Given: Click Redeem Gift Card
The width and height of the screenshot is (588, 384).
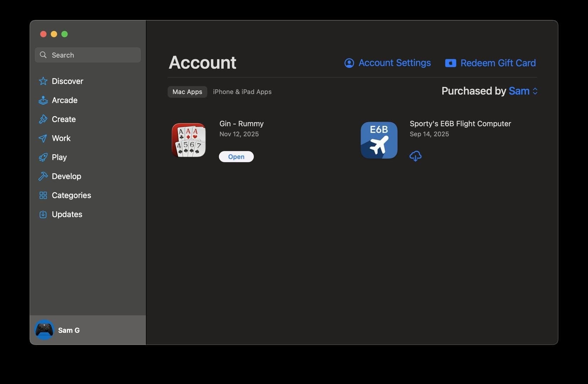Looking at the screenshot, I should coord(498,63).
